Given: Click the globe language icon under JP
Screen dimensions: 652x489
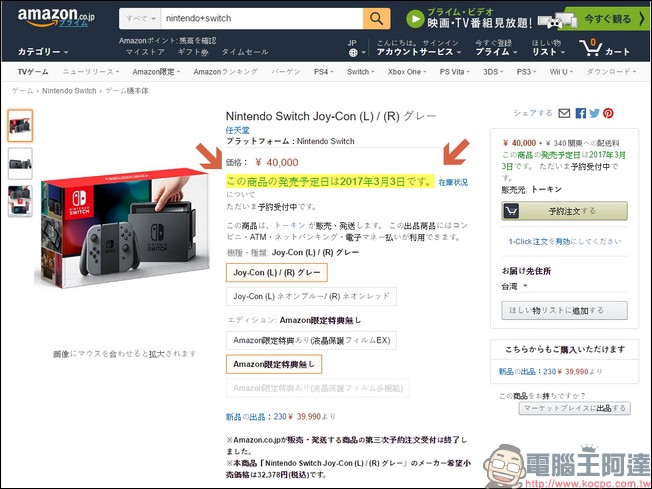Looking at the screenshot, I should pyautogui.click(x=353, y=53).
